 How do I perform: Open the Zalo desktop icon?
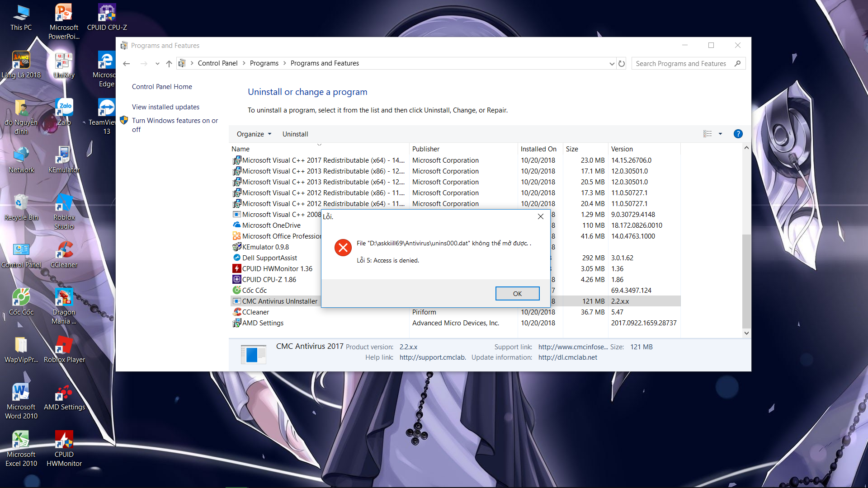[x=64, y=112]
